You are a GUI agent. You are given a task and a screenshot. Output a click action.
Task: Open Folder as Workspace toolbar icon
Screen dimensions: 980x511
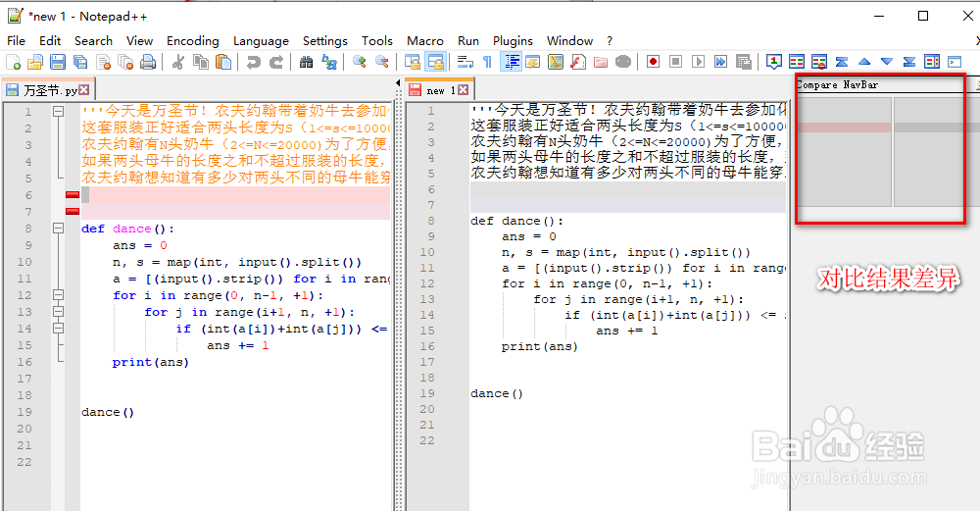coord(601,61)
